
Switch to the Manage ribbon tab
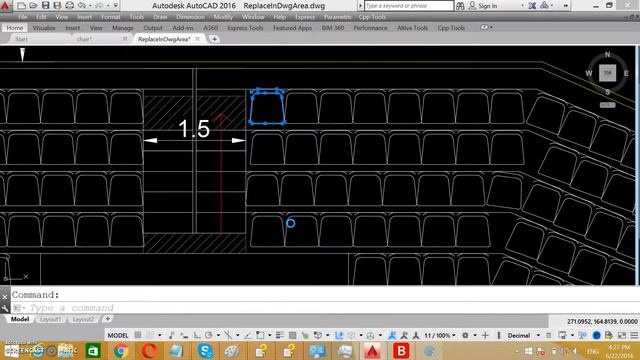(x=123, y=28)
